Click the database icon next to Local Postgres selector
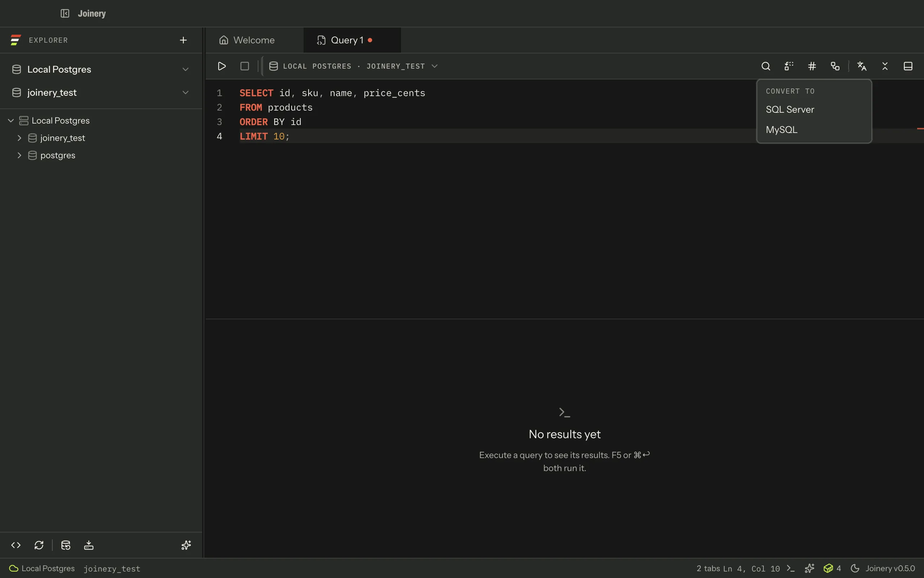Image resolution: width=924 pixels, height=578 pixels. pos(16,69)
